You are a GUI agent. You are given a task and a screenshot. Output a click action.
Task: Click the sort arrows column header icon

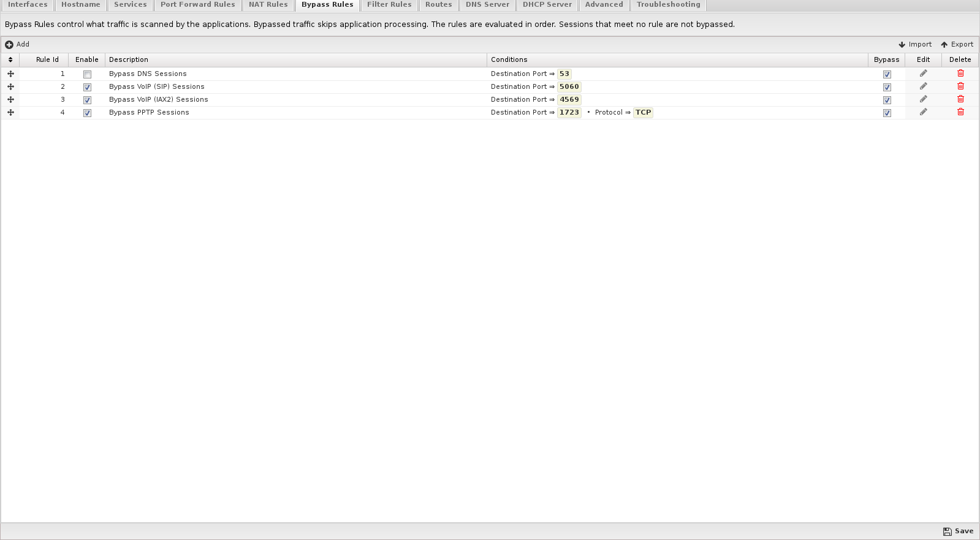click(x=10, y=59)
